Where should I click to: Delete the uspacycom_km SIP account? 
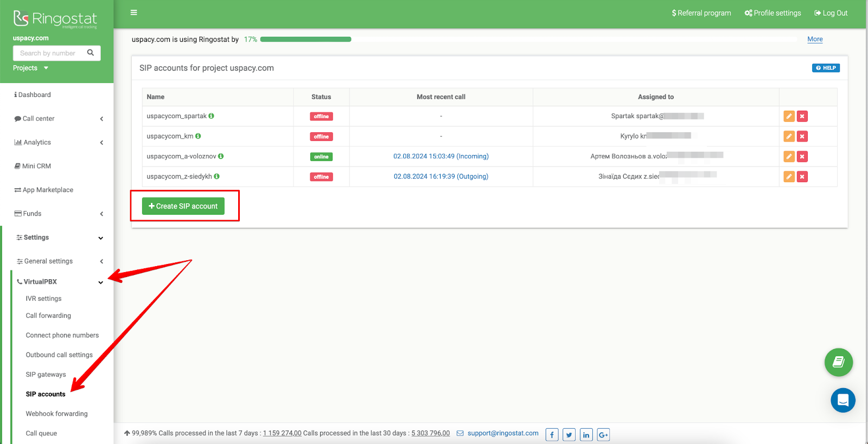click(802, 136)
